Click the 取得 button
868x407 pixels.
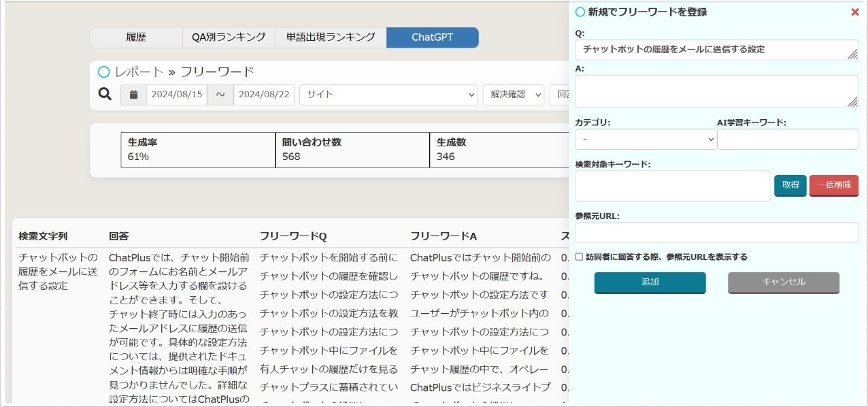(790, 185)
